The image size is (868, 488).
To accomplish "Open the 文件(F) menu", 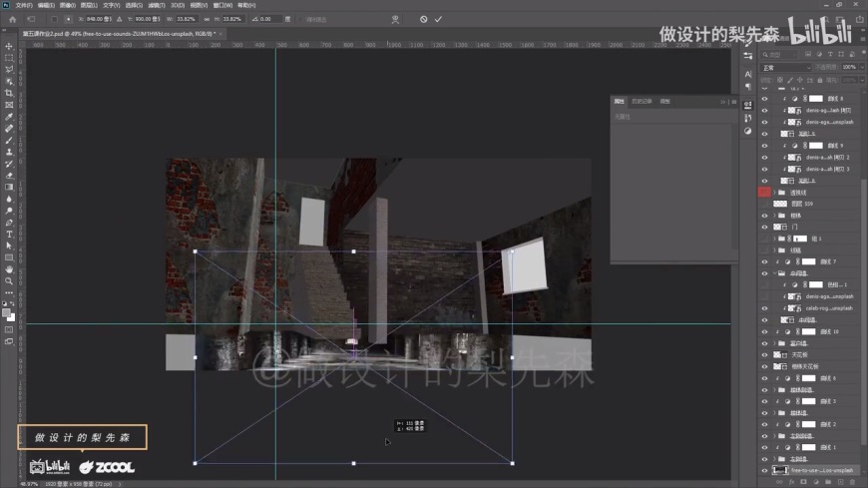I will 24,5.
